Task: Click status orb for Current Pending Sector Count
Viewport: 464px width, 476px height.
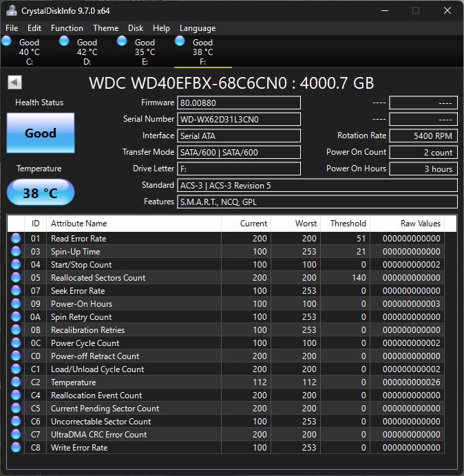Action: tap(16, 408)
